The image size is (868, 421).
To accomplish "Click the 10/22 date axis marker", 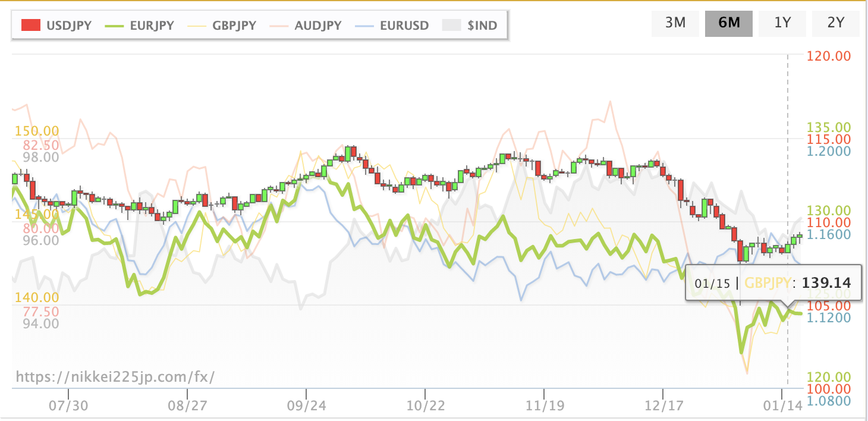I will click(x=425, y=406).
